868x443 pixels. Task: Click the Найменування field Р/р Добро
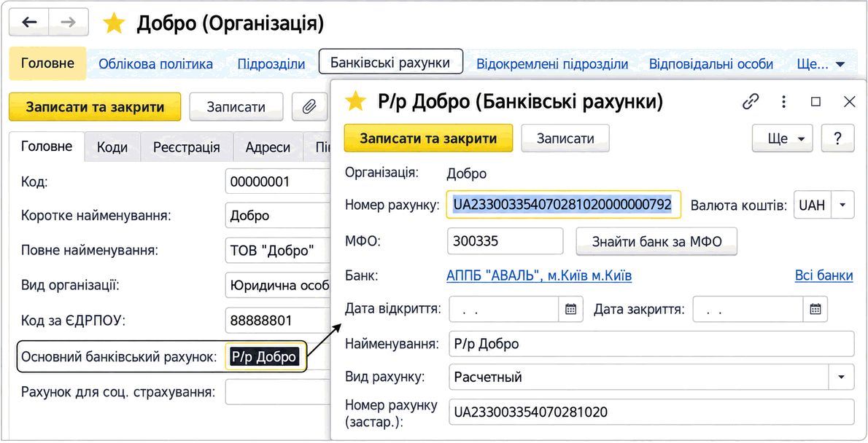[651, 344]
